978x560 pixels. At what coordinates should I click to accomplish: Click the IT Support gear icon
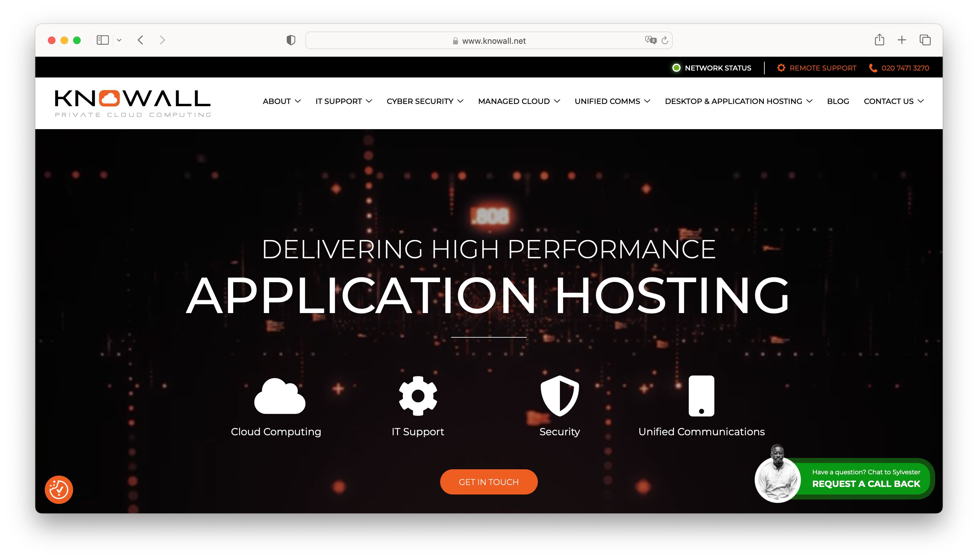(x=418, y=396)
